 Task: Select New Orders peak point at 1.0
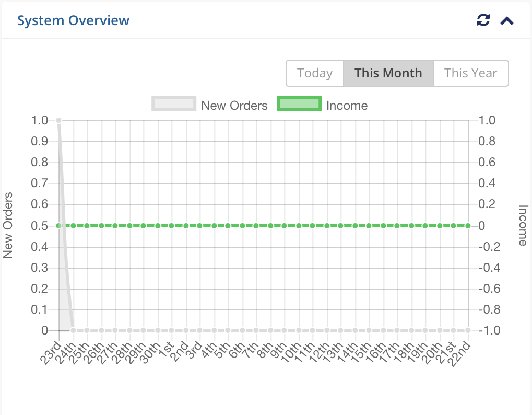(58, 120)
